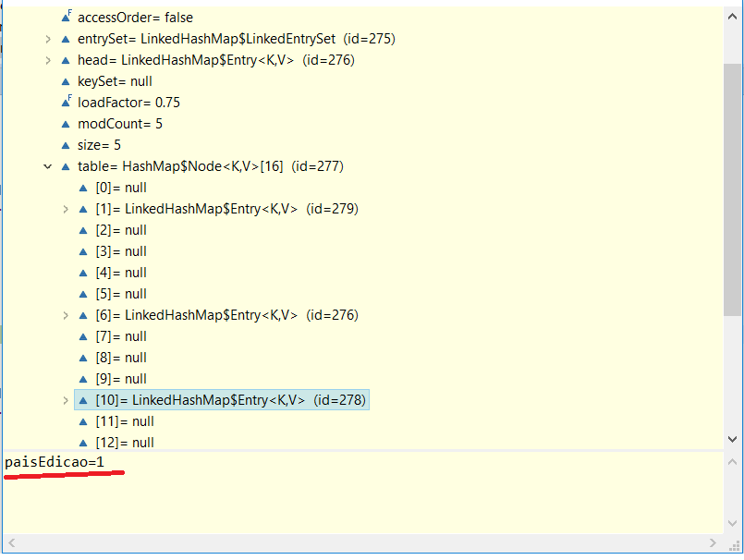
Task: Click the icon beside [8]= null
Action: pos(83,359)
